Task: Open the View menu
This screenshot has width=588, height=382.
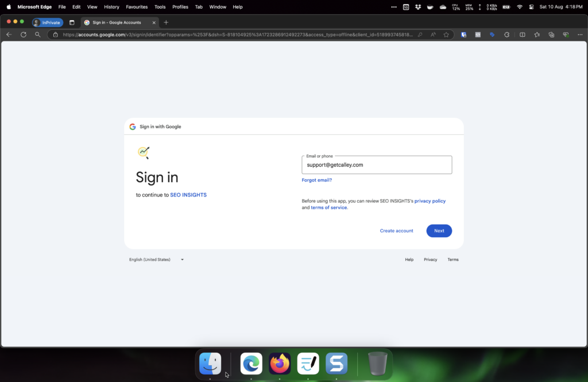Action: pos(92,7)
